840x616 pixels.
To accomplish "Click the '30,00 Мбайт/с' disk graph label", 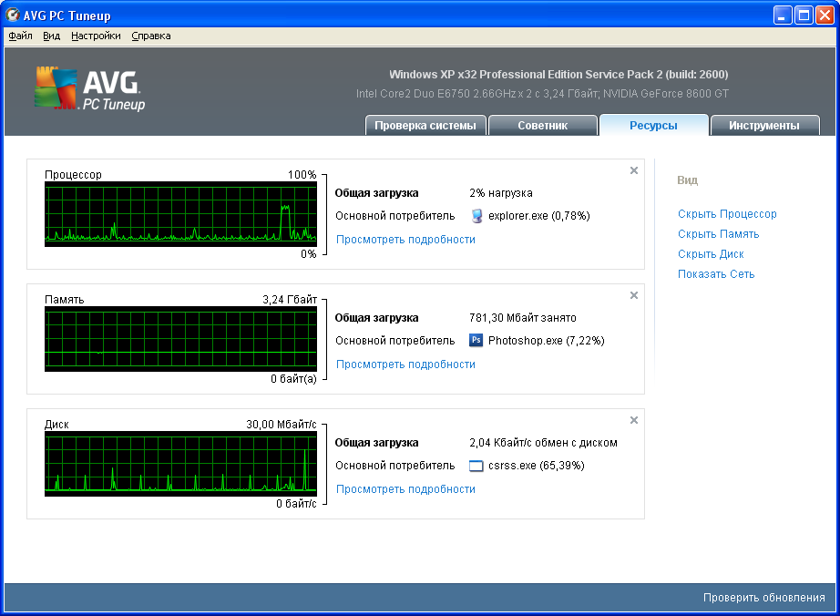I will point(282,425).
